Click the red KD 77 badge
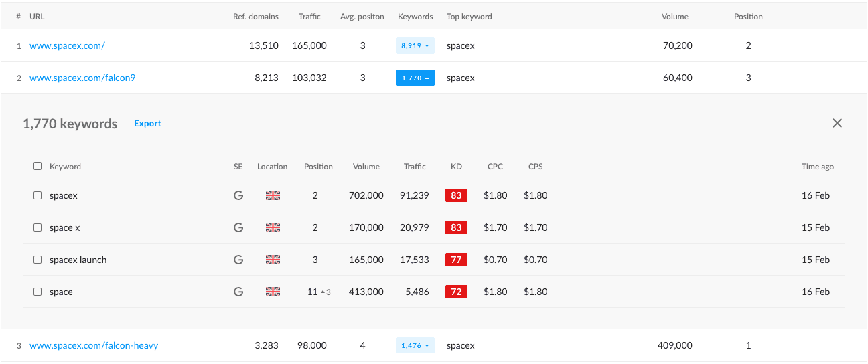868x364 pixels. pyautogui.click(x=456, y=260)
